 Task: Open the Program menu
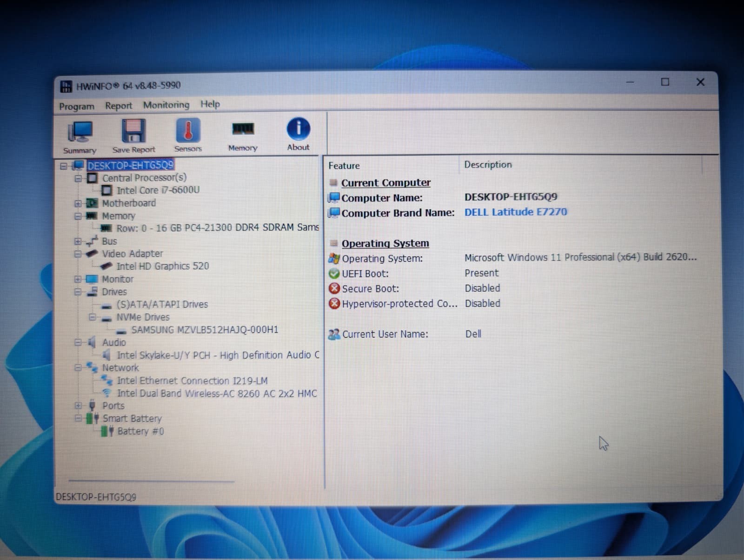point(76,107)
